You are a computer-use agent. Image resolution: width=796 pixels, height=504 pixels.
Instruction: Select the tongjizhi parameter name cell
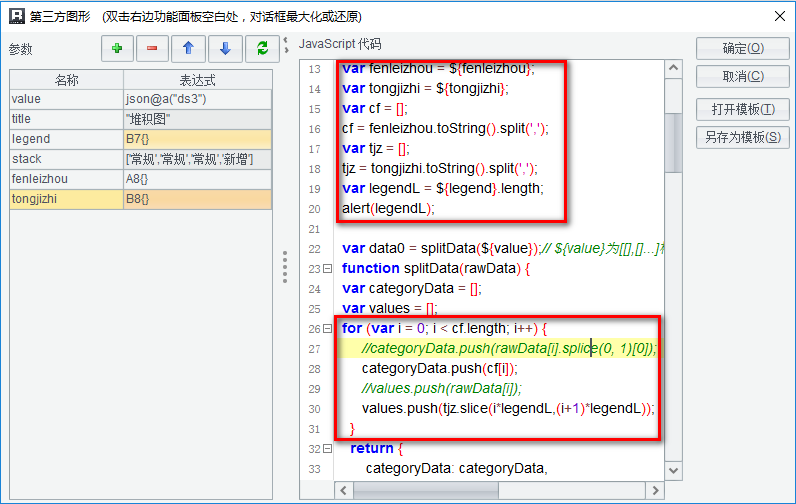point(67,199)
